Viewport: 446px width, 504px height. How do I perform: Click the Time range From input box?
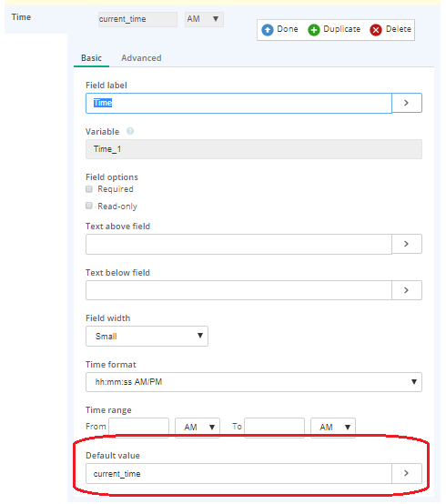coord(139,428)
